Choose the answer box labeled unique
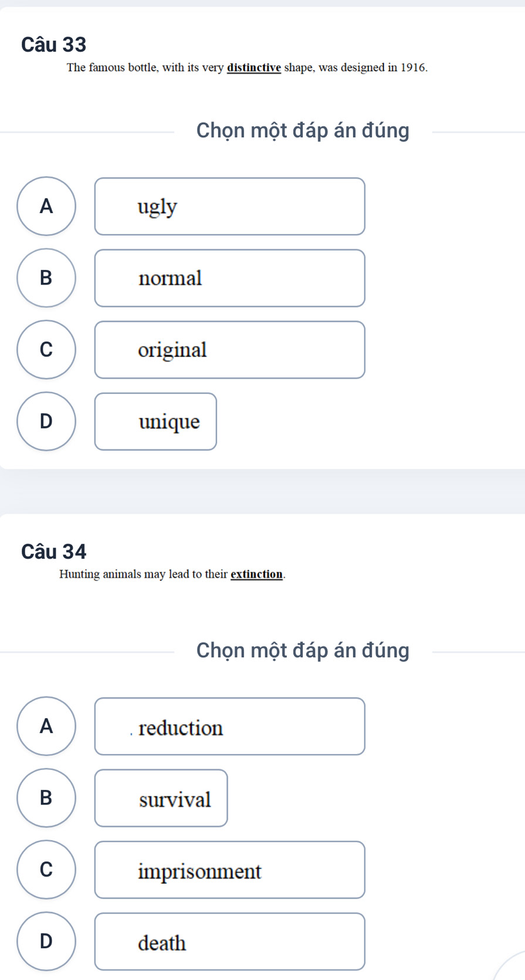This screenshot has width=525, height=980. pos(155,422)
